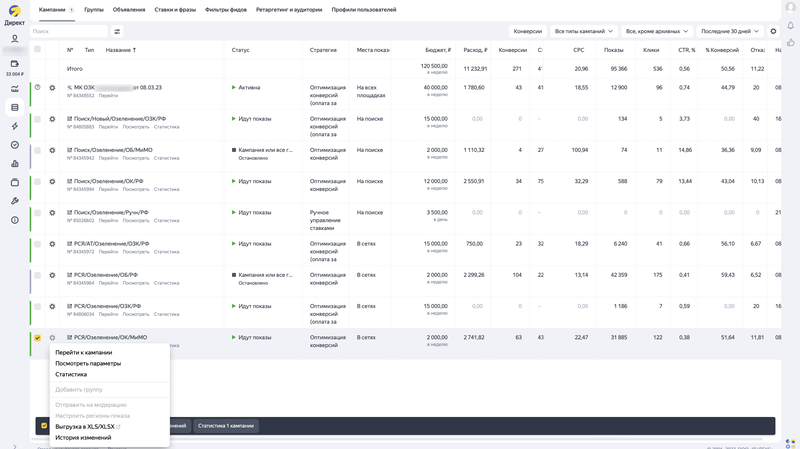
Task: Open the notifications bell icon
Action: [x=790, y=26]
